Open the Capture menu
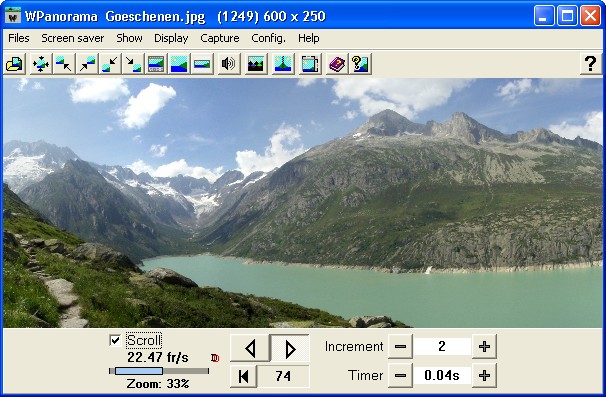 220,38
